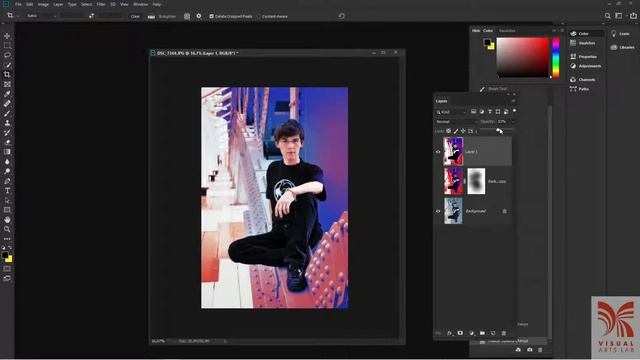Screen dimensions: 640x360
Task: Click the Straighten button
Action: pyautogui.click(x=162, y=16)
